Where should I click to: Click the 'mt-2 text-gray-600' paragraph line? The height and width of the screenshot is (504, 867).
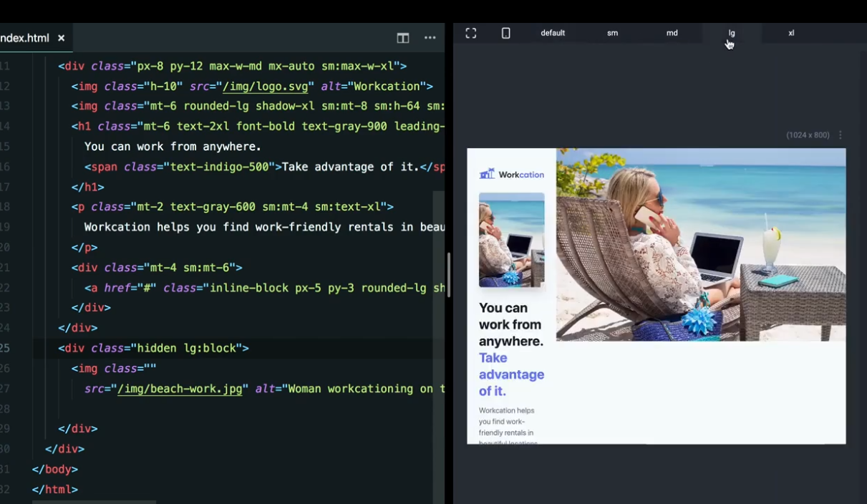tap(233, 207)
